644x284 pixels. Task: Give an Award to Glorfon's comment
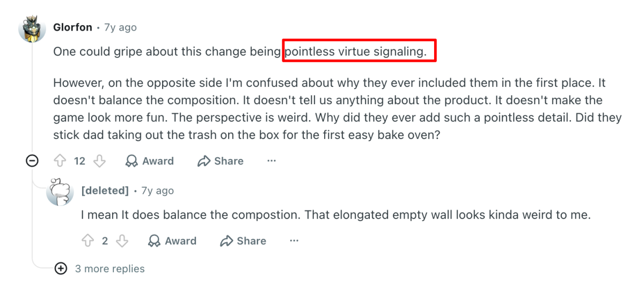(x=149, y=161)
